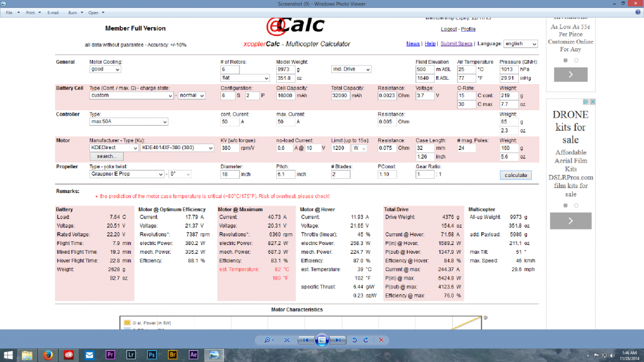This screenshot has height=362, width=644.
Task: Click the AdChoices icon on the drone ad
Action: 586,101
